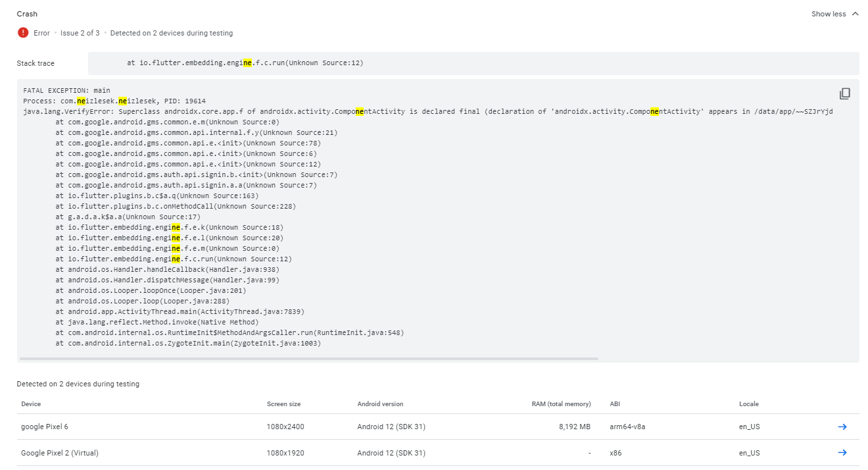Open google Pixel 6 details arrow

click(x=842, y=427)
